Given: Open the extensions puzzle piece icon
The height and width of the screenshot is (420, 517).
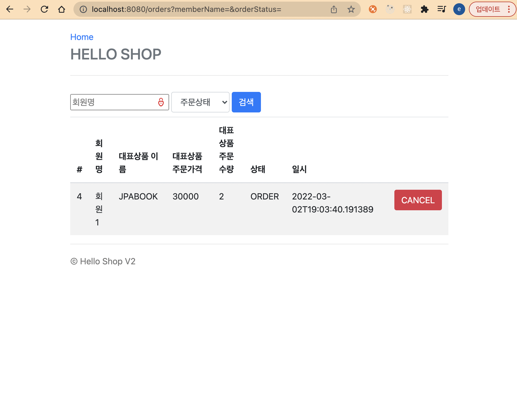Looking at the screenshot, I should (x=425, y=9).
